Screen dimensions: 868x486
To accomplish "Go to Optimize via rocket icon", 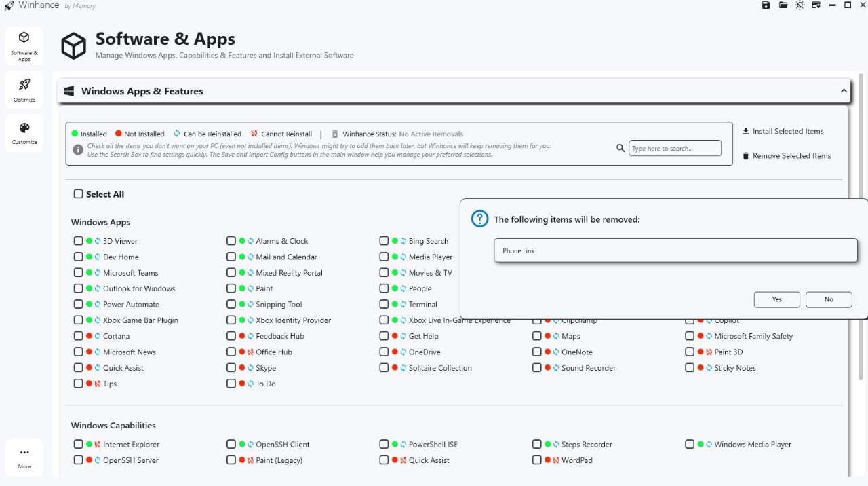I will coord(24,90).
